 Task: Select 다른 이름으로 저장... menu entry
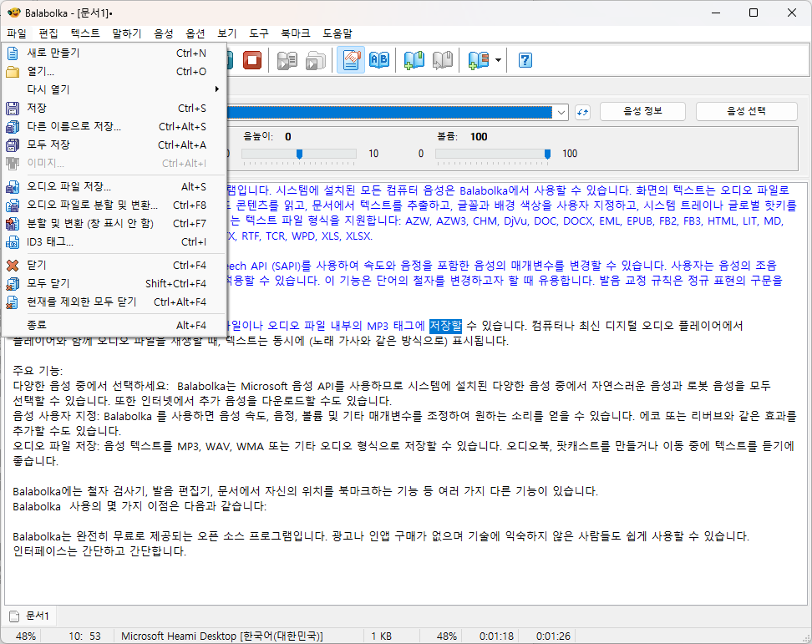(x=114, y=126)
